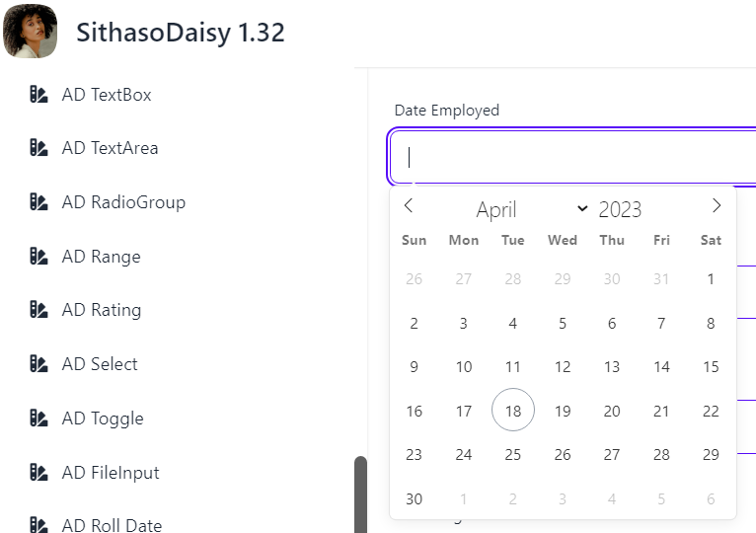Choose April 1 on the calendar
This screenshot has width=756, height=533.
point(711,279)
